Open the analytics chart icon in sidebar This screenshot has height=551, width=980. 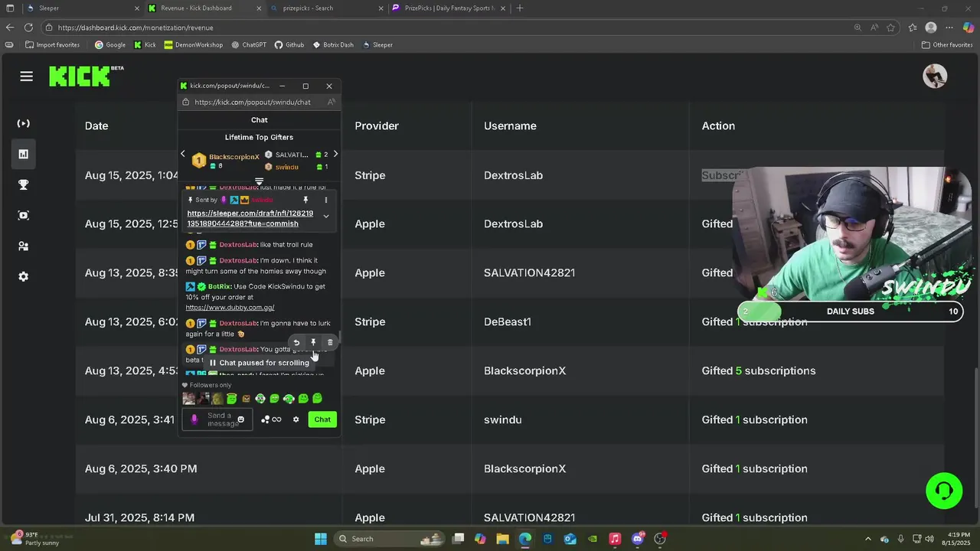[24, 154]
